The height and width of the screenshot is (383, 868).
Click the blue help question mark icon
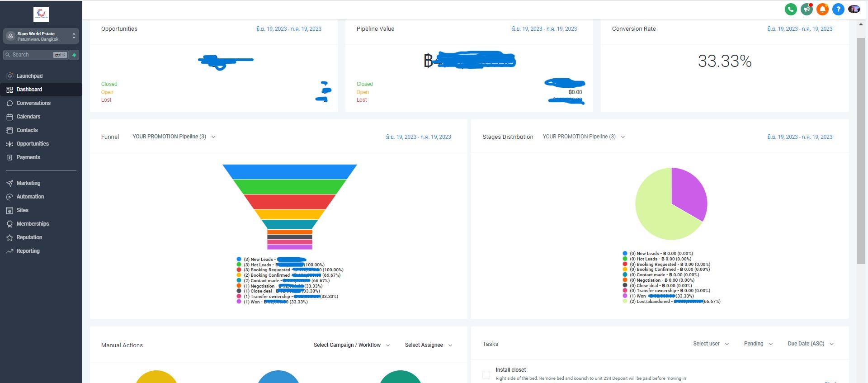click(x=838, y=9)
